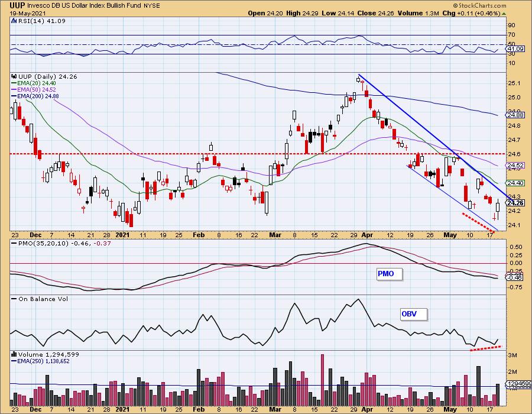Click the Volume 1,294,599 label

(x=48, y=354)
